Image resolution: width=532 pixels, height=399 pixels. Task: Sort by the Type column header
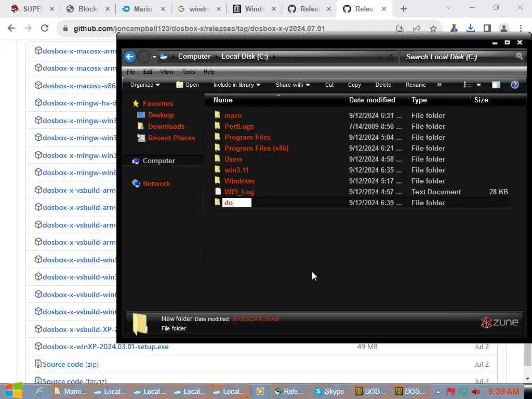coord(419,100)
